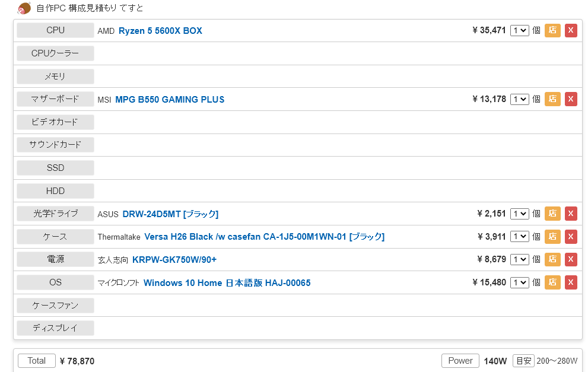Click motherboard price ¥ 13,178
The width and height of the screenshot is (588, 372).
click(x=489, y=99)
